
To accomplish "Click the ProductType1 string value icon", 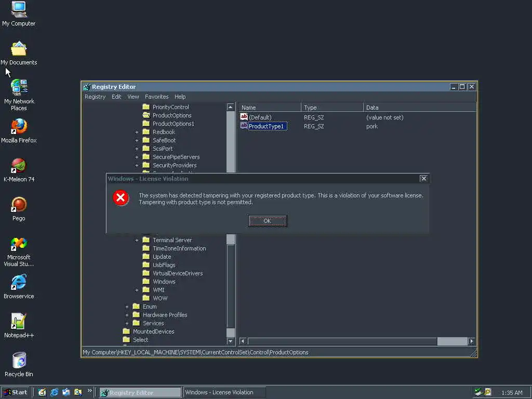I will 244,126.
